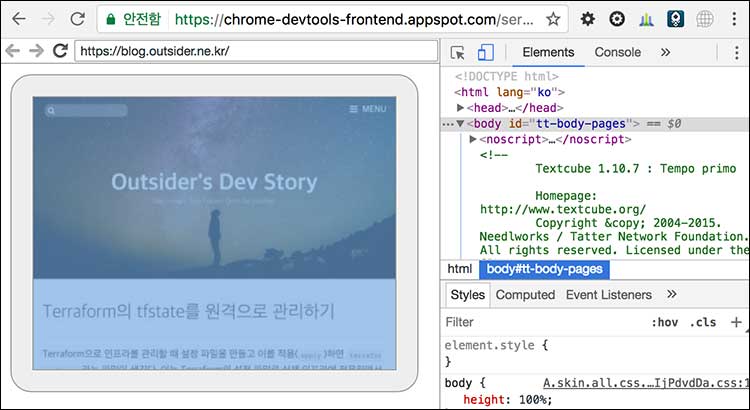This screenshot has height=410, width=750.
Task: Expand the noscript element node
Action: [473, 139]
